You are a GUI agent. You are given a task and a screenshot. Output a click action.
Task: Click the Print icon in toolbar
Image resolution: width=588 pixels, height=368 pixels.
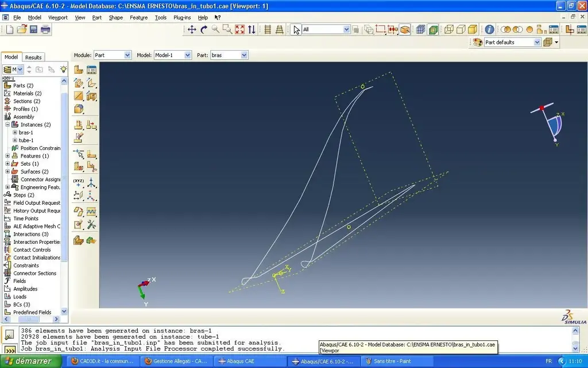coord(45,29)
